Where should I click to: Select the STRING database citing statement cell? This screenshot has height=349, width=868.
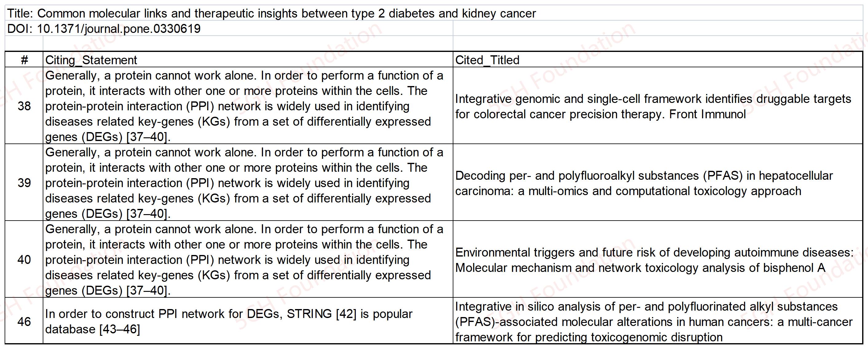point(248,321)
